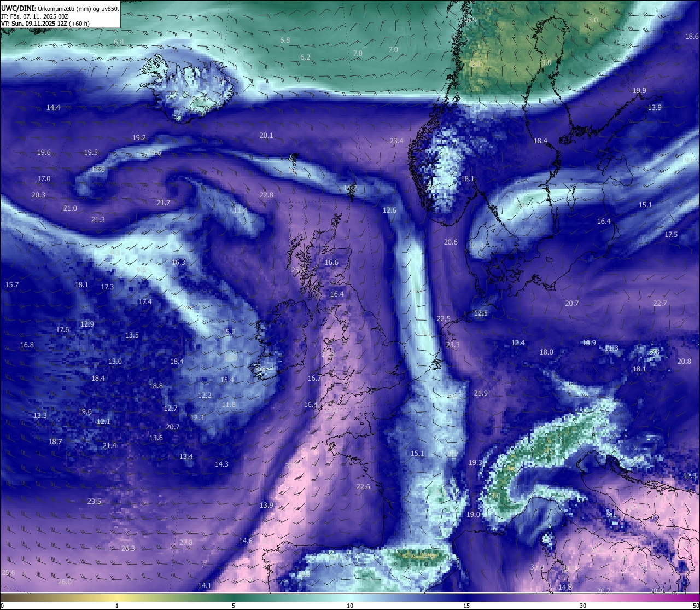The image size is (700, 610).
Task: Click the map value 18.0
Action: pyautogui.click(x=546, y=352)
